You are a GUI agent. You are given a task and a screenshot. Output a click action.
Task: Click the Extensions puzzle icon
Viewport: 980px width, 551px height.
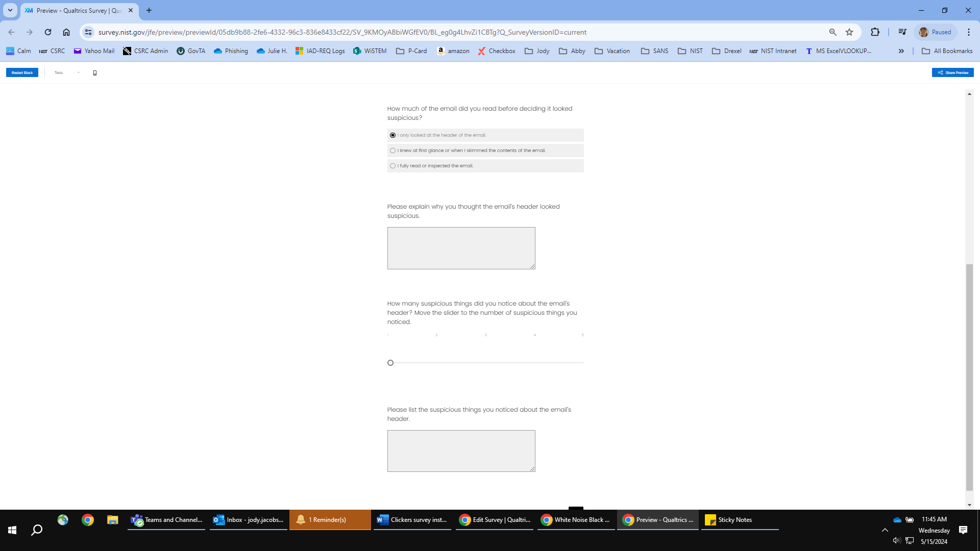(875, 32)
